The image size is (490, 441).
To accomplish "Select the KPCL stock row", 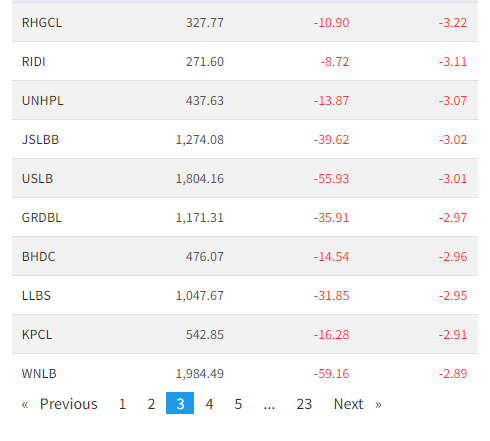I will point(245,334).
